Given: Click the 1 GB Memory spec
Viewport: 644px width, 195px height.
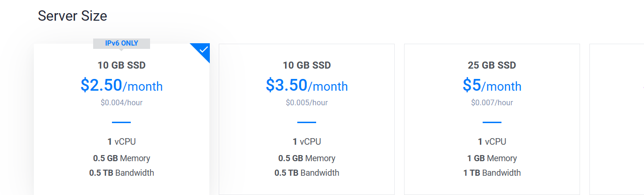Looking at the screenshot, I should click(x=492, y=158).
